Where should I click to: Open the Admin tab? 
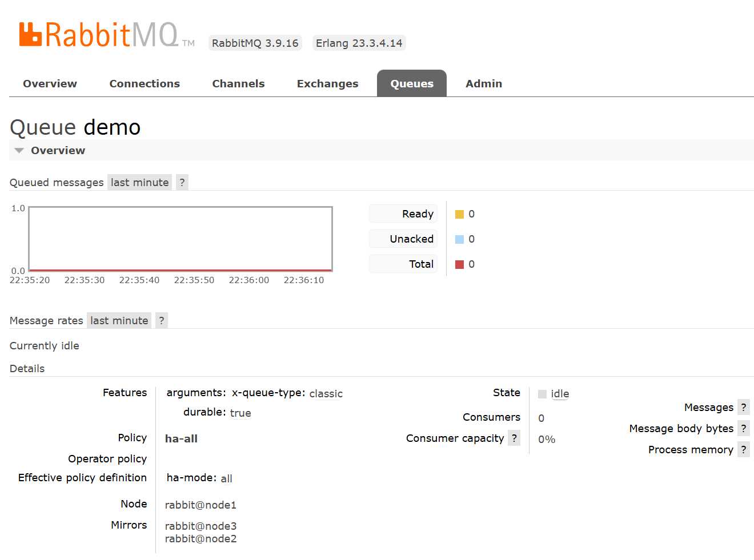point(484,83)
